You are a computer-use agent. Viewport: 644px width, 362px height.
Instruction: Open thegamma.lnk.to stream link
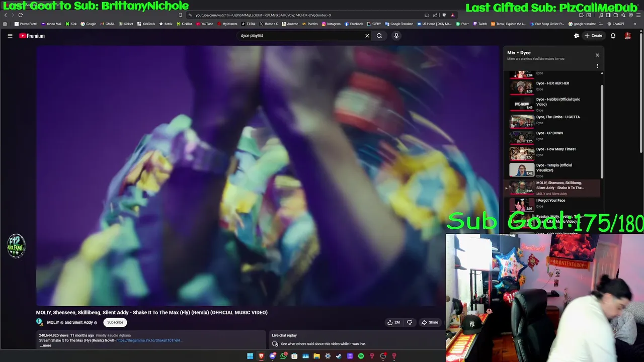pyautogui.click(x=148, y=340)
